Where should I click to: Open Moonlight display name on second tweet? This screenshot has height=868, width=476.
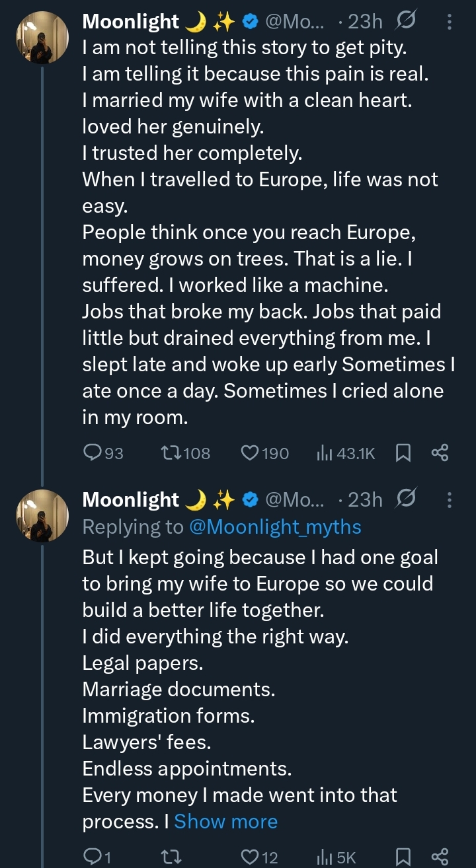tap(130, 500)
